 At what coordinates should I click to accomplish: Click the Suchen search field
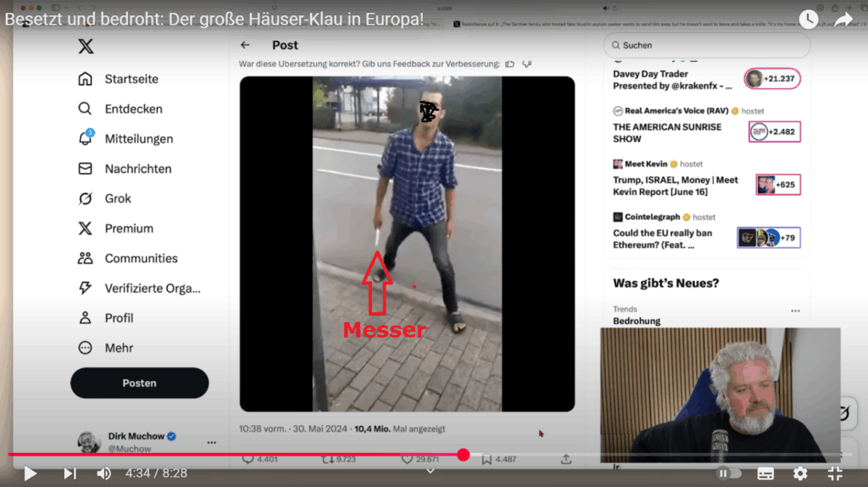(707, 46)
